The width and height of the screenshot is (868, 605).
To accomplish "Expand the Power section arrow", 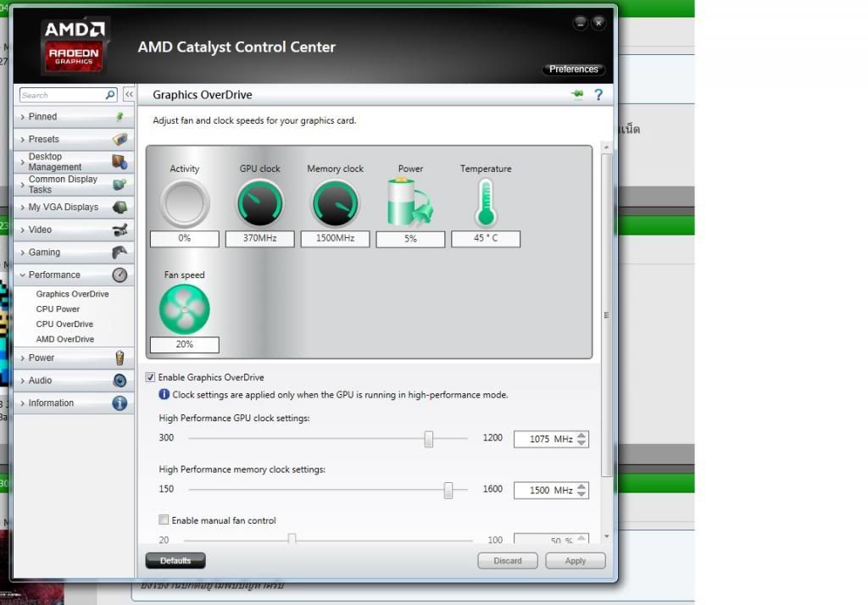I will (x=22, y=358).
